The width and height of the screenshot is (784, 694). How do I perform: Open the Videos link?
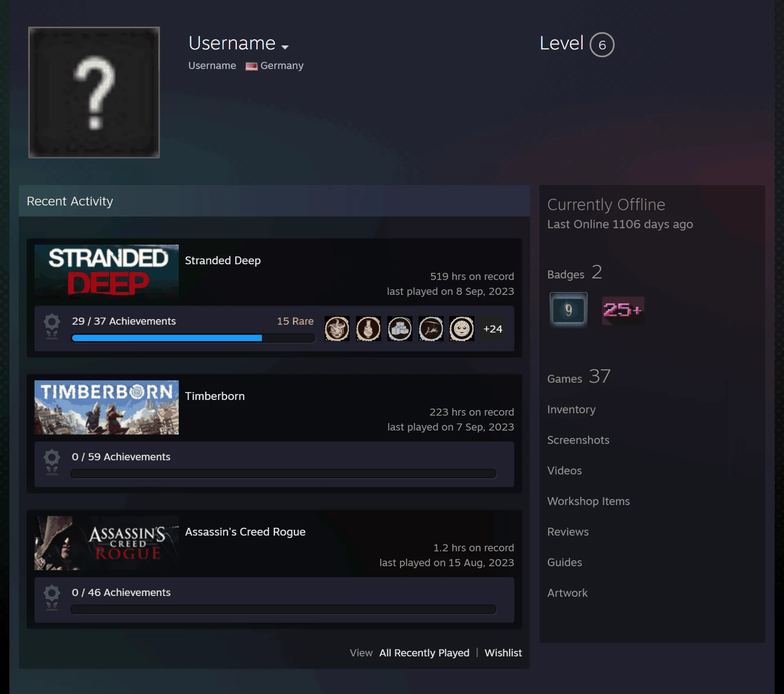(x=564, y=471)
